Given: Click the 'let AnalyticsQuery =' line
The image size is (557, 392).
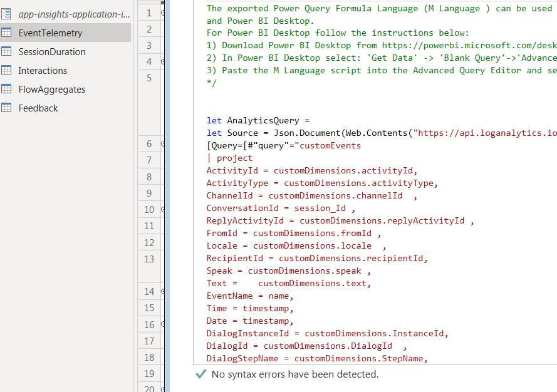Looking at the screenshot, I should click(258, 121).
